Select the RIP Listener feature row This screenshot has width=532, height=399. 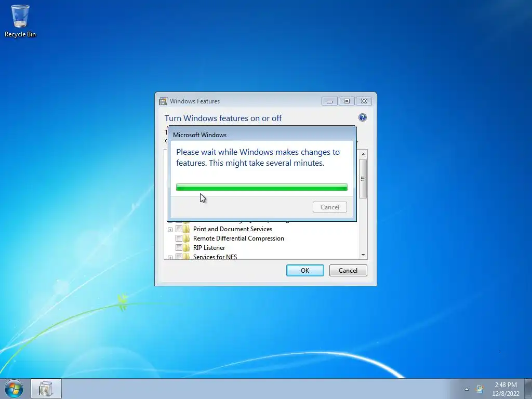[x=209, y=248]
